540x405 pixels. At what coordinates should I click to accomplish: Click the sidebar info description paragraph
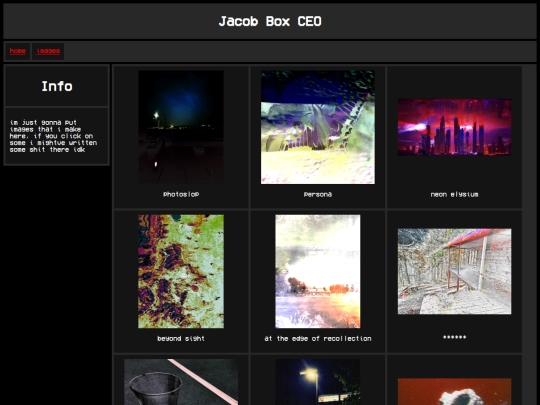pyautogui.click(x=53, y=136)
